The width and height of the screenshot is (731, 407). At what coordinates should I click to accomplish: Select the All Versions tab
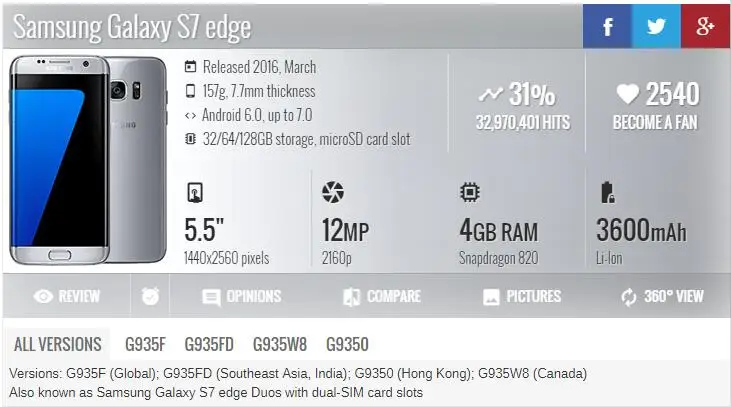coord(57,345)
